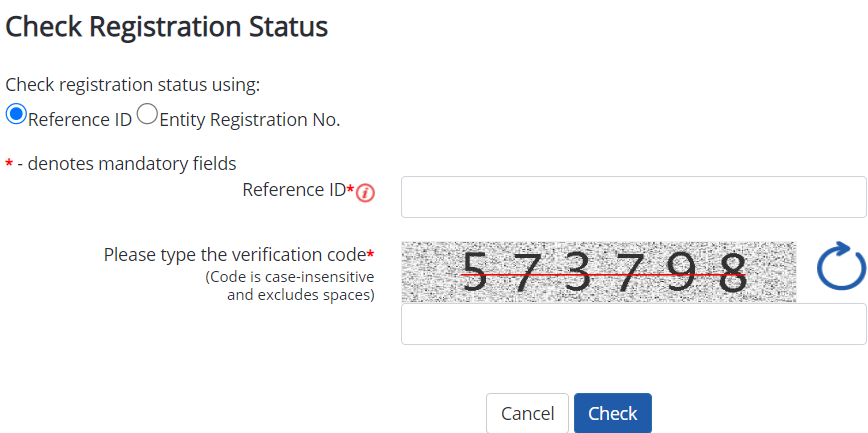Focus the verification code entry field

[x=633, y=324]
